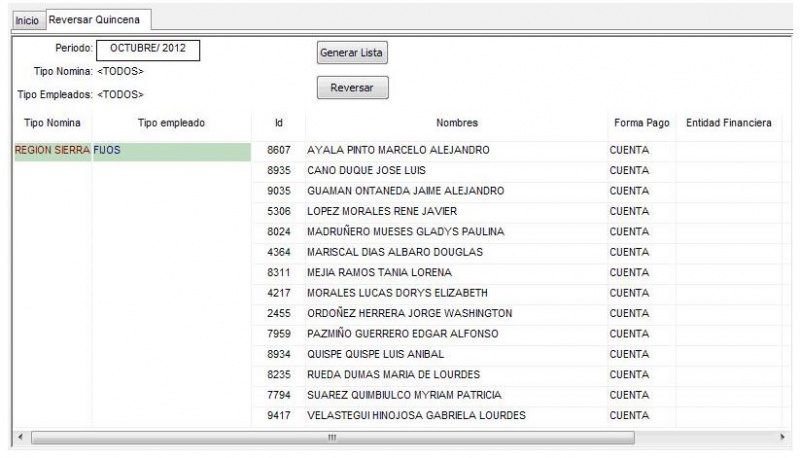Click the Entidad Financiera column header

pyautogui.click(x=729, y=122)
